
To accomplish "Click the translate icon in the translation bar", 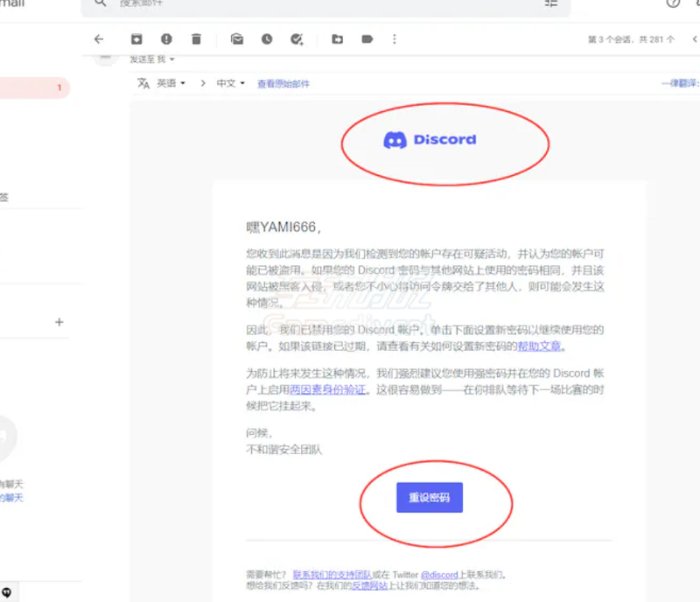I will 143,83.
